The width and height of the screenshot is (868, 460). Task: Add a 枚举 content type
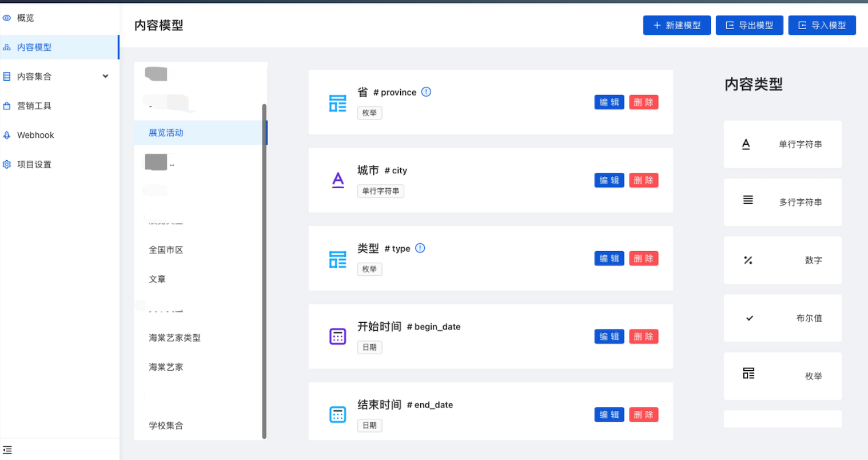pyautogui.click(x=783, y=376)
